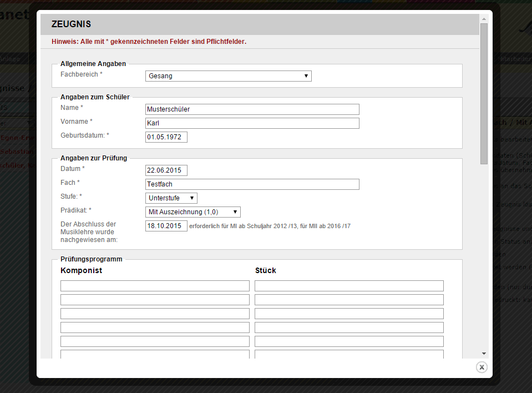This screenshot has height=393, width=532.
Task: Click the fourth Stück input field
Action: click(349, 327)
